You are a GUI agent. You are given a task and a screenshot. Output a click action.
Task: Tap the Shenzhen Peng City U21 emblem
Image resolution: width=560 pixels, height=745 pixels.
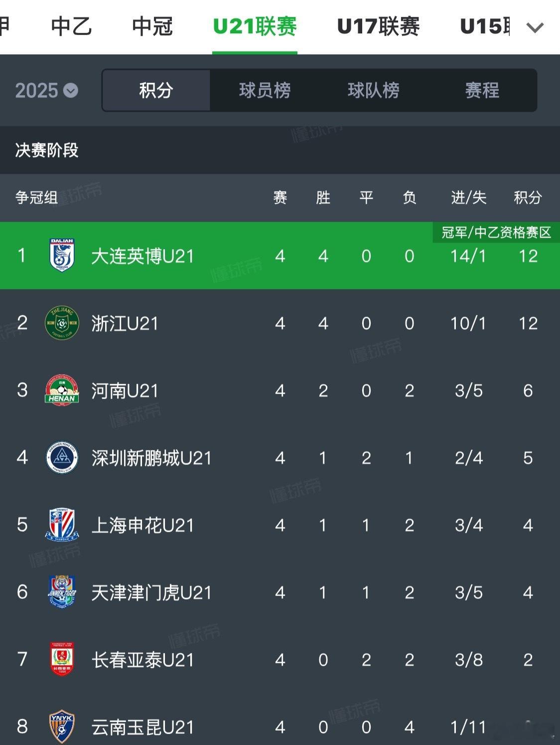tap(62, 457)
